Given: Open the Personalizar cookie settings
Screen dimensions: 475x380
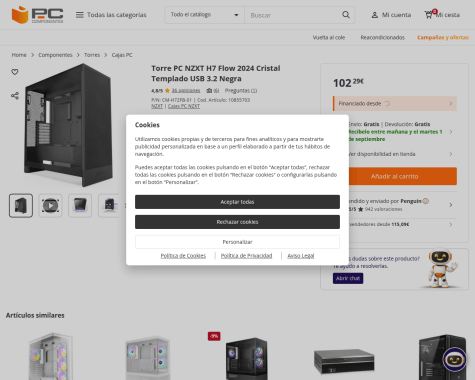Looking at the screenshot, I should (237, 242).
